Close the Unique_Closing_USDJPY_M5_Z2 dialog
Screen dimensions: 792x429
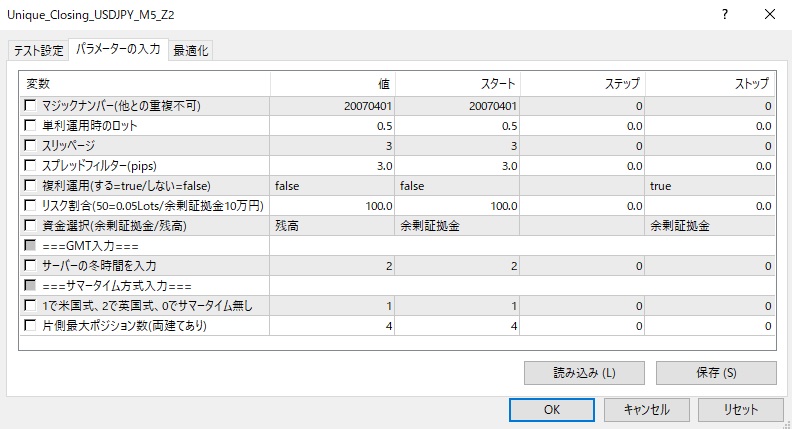pos(768,14)
